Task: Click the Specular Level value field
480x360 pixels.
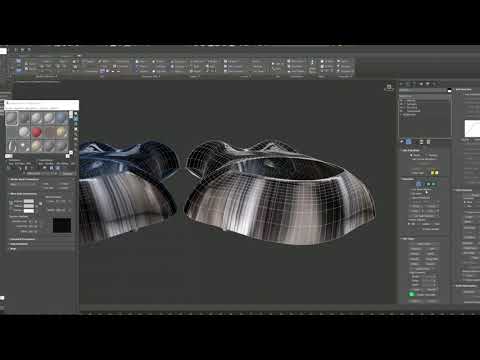Action: pos(31,222)
